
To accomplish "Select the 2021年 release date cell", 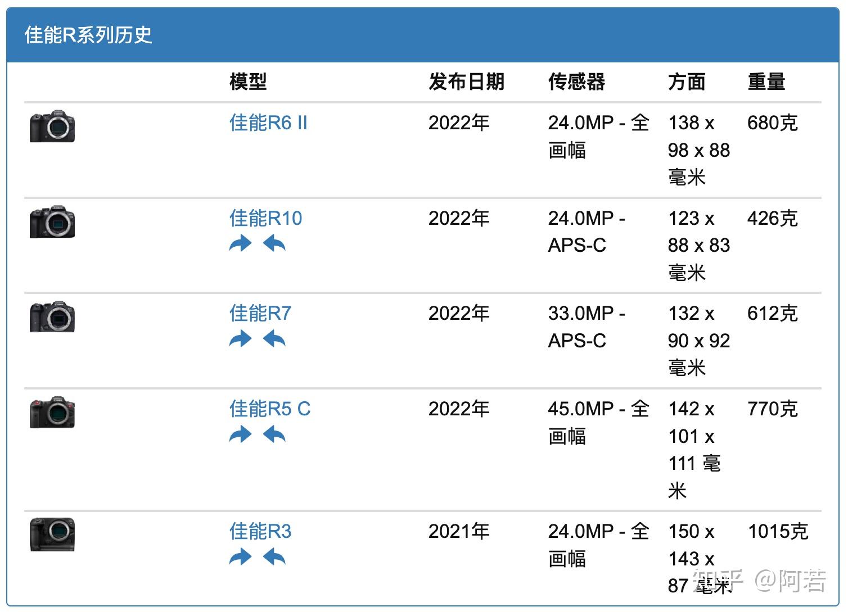I will click(459, 531).
